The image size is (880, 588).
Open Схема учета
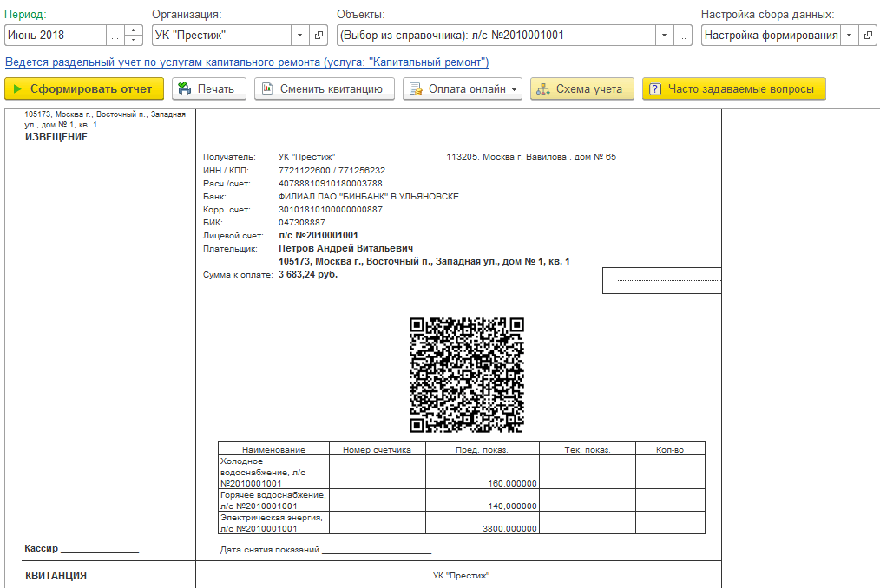pos(582,88)
